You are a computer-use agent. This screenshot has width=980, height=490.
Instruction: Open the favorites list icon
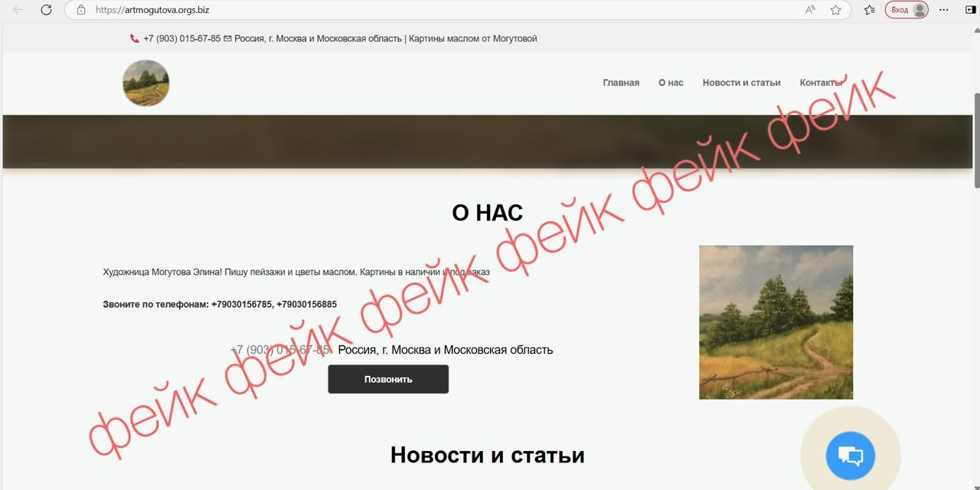pyautogui.click(x=869, y=10)
